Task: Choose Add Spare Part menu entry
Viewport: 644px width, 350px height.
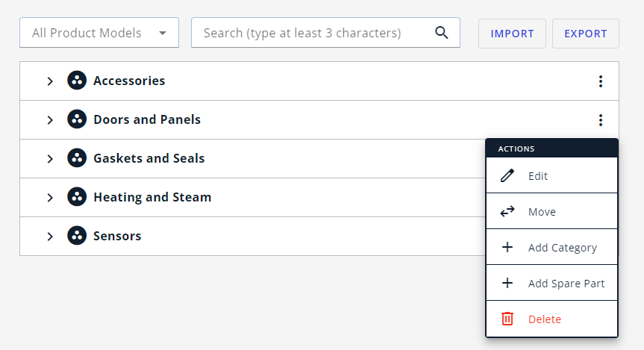Action: point(551,283)
